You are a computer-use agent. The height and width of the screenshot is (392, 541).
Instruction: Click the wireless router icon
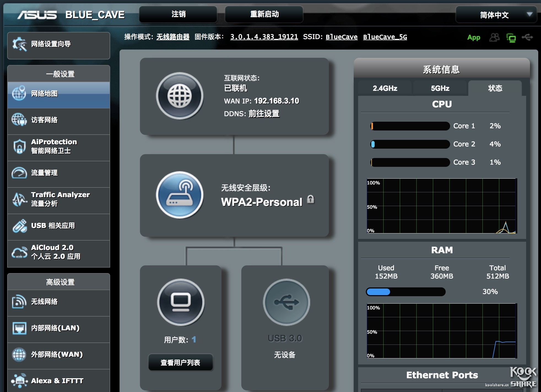pos(180,195)
